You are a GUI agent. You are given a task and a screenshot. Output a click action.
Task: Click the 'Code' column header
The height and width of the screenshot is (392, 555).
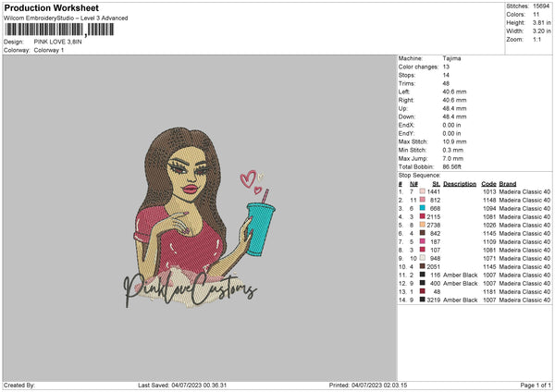[488, 184]
